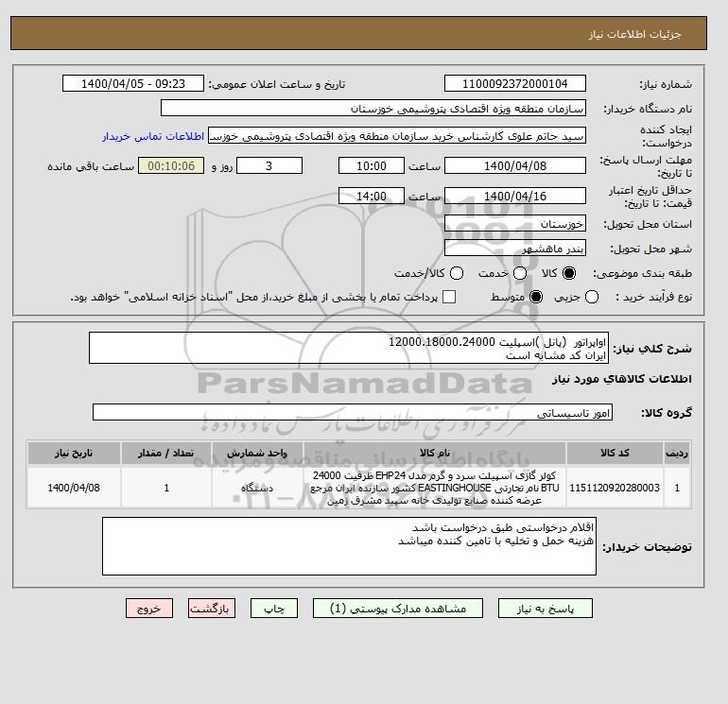Image resolution: width=728 pixels, height=704 pixels.
Task: Open the اطلاعات تماس خریدار link
Action: (x=153, y=136)
